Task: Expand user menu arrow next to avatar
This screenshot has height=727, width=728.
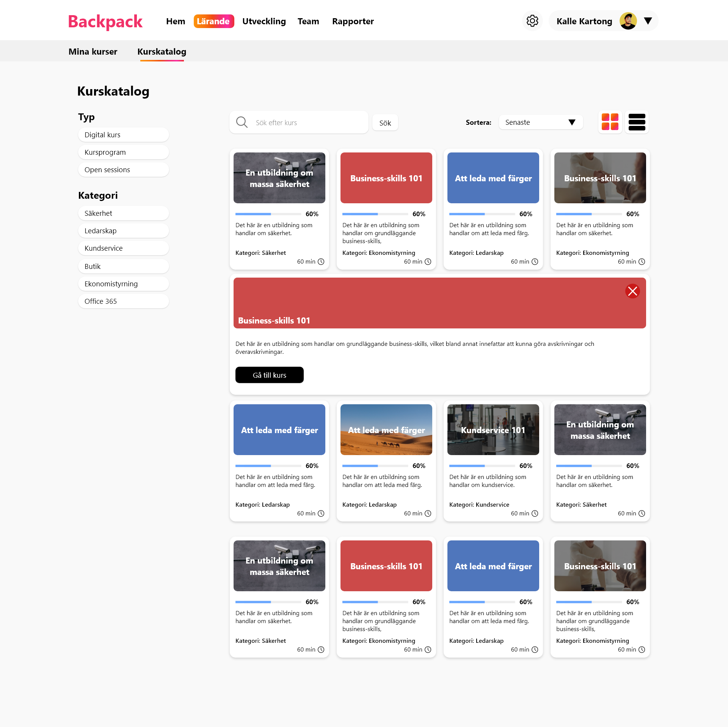Action: [648, 21]
